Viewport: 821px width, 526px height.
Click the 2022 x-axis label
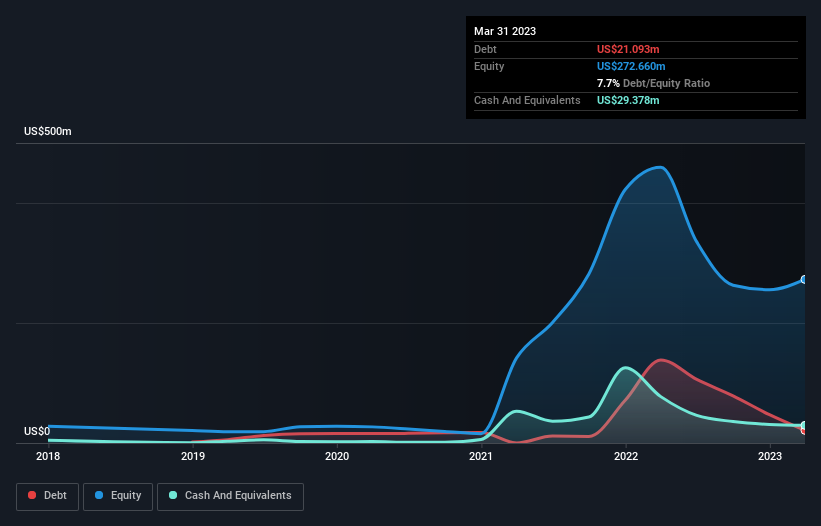626,456
